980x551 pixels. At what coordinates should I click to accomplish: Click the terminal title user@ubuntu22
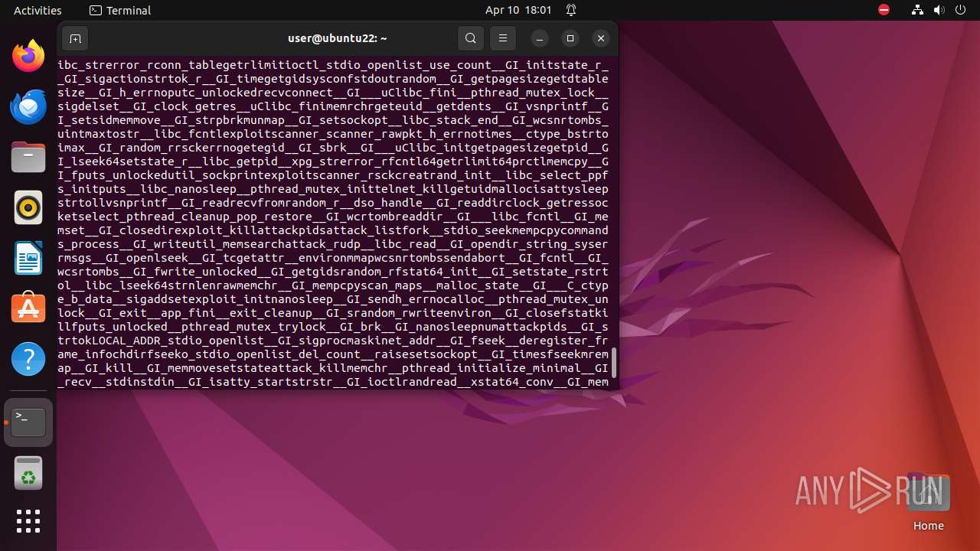coord(338,38)
